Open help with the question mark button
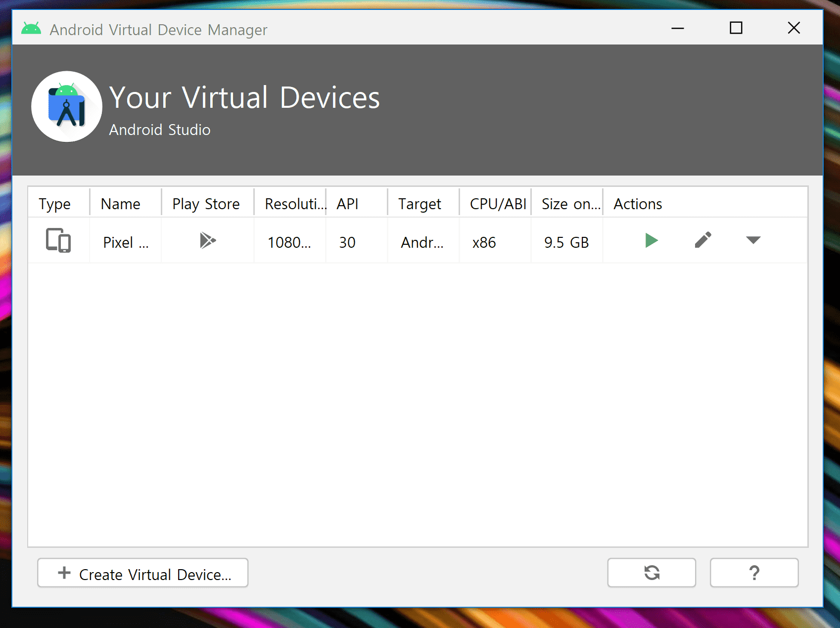The image size is (840, 628). click(x=754, y=573)
